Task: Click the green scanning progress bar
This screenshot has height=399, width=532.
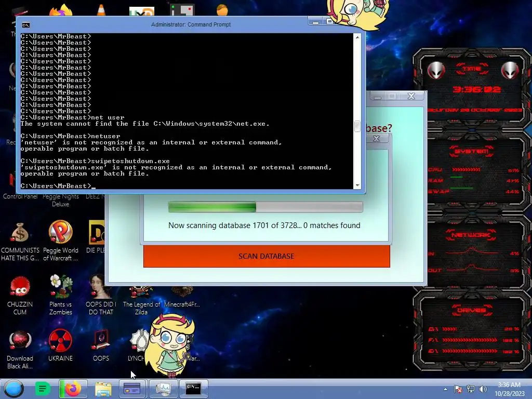Action: click(265, 207)
